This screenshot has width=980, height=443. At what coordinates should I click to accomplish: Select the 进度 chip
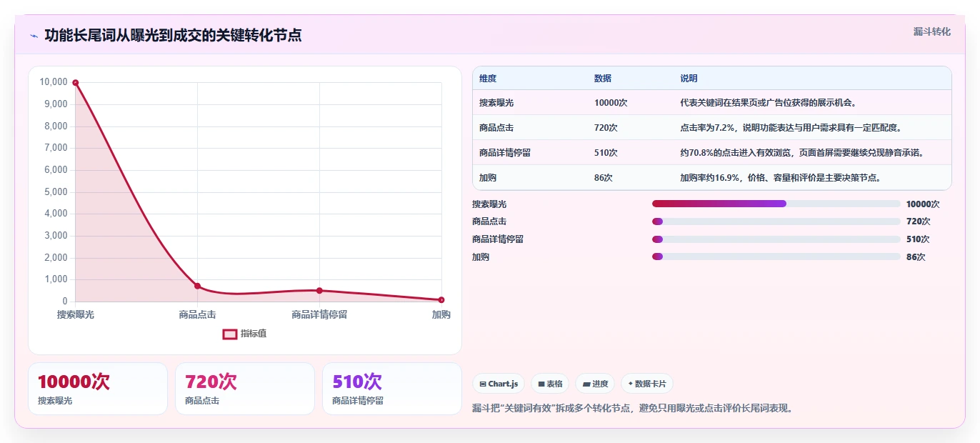coord(595,384)
